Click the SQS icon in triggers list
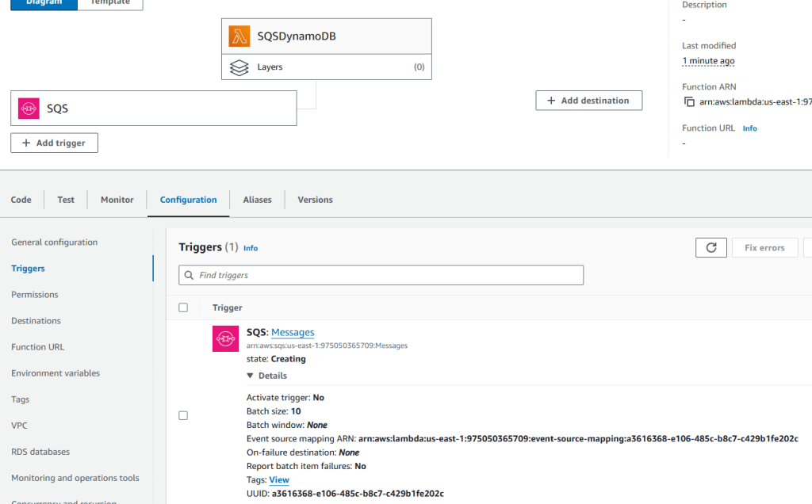812x504 pixels. (226, 338)
